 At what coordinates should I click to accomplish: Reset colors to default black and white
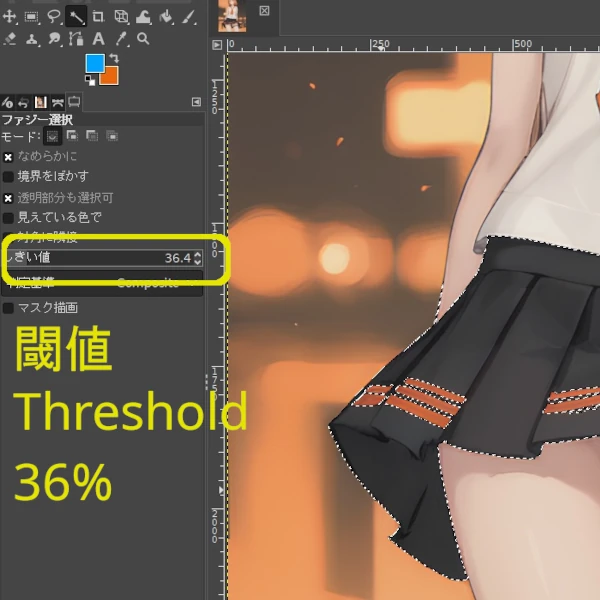tap(90, 80)
